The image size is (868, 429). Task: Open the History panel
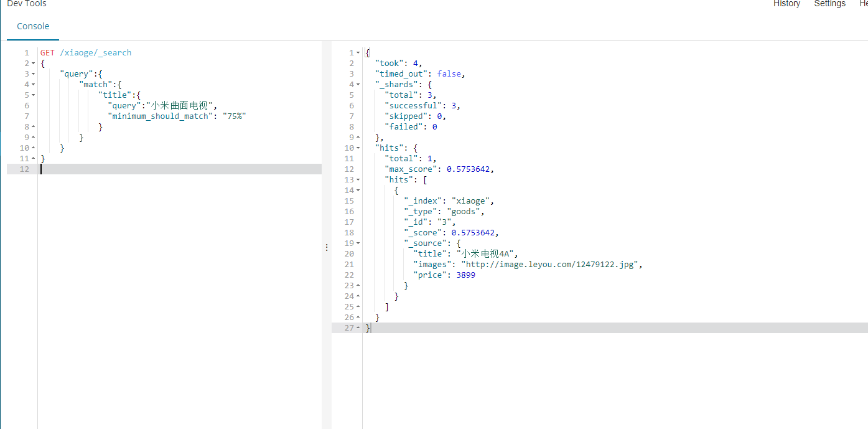click(786, 4)
